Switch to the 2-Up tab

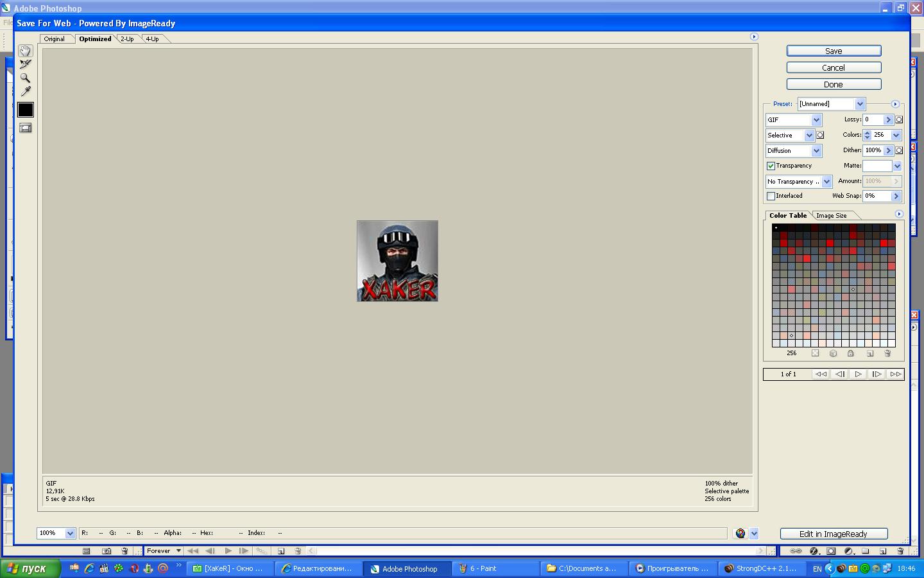click(x=127, y=39)
